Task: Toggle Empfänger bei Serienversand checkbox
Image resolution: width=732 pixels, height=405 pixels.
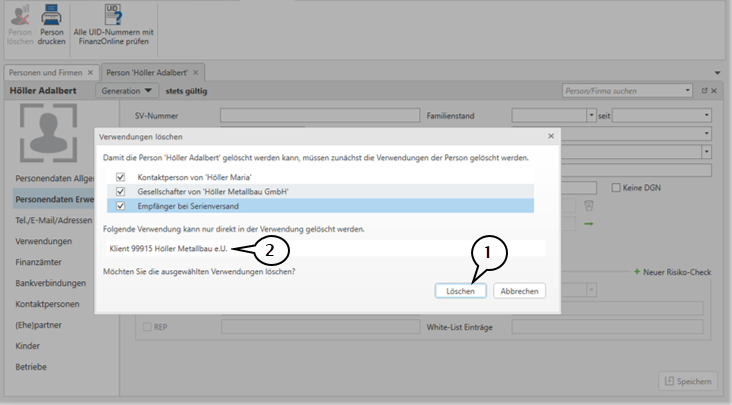Action: pos(121,206)
